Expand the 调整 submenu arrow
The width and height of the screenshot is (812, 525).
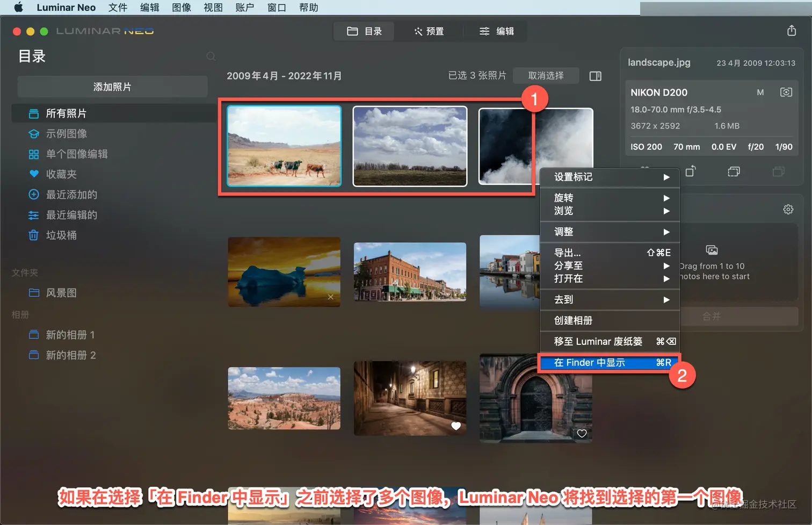[x=666, y=232]
